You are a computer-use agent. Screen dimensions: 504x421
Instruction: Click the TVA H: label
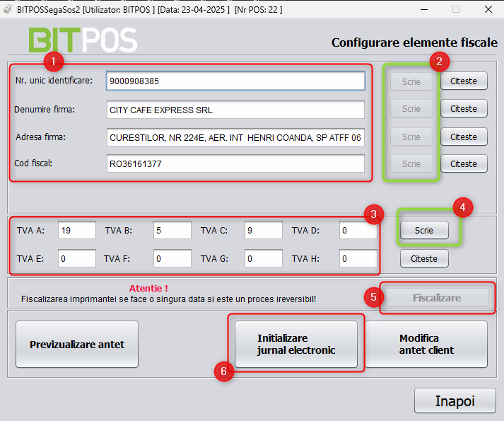[x=305, y=258]
